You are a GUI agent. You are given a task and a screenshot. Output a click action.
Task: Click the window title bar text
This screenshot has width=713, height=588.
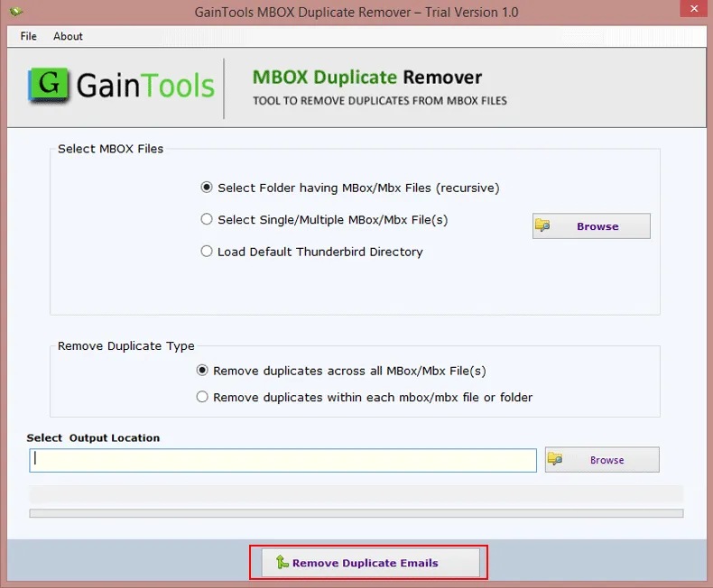coord(356,13)
